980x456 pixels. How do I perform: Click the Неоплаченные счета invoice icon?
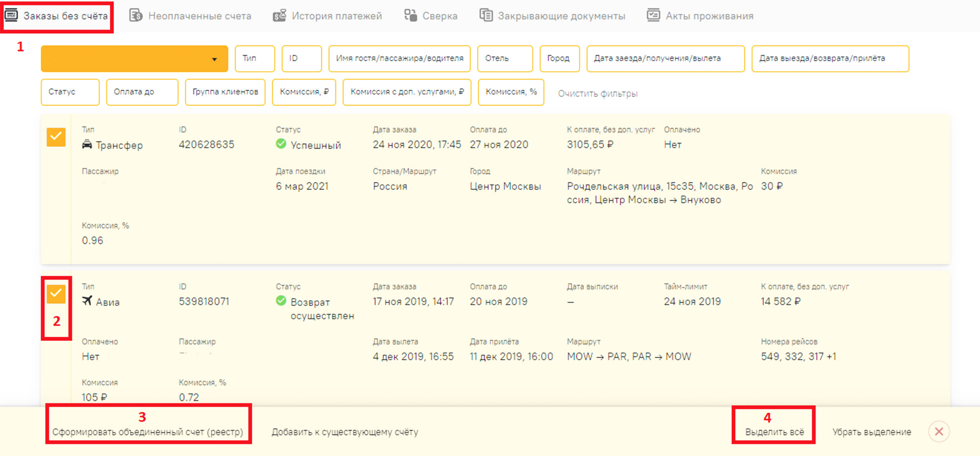pos(136,15)
